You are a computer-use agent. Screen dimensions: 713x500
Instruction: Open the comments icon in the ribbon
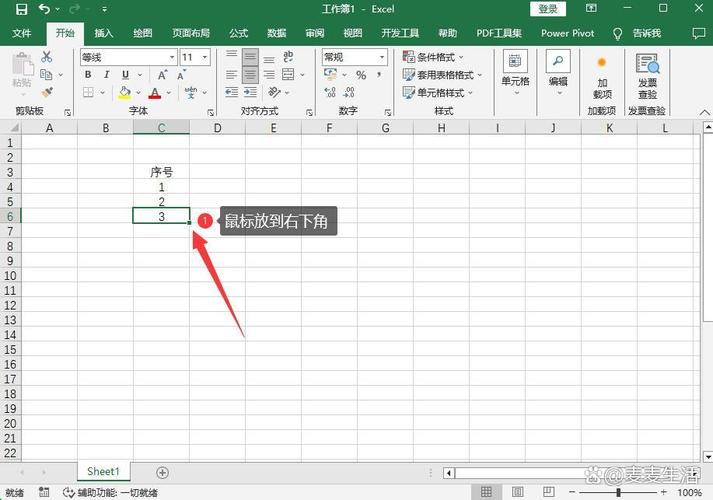pos(698,33)
